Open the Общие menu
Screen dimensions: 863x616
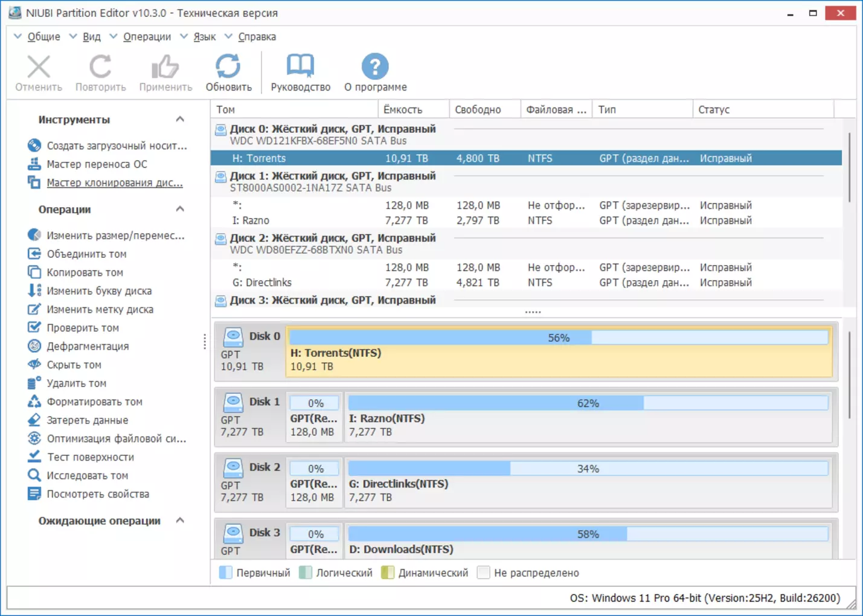pyautogui.click(x=43, y=37)
